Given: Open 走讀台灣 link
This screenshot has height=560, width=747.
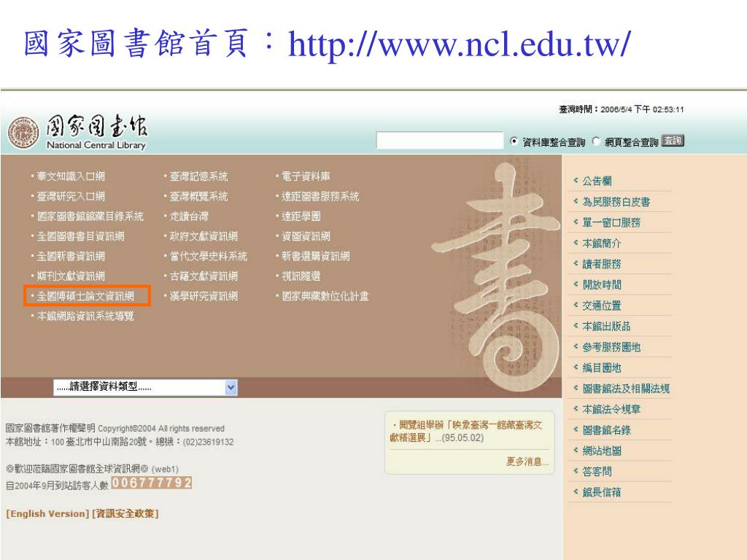Looking at the screenshot, I should tap(189, 216).
